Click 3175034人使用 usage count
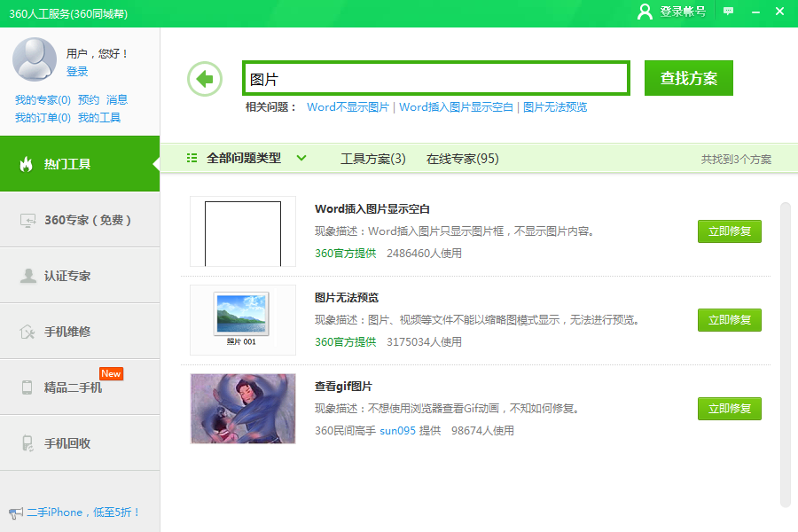Image resolution: width=798 pixels, height=532 pixels. pos(424,342)
